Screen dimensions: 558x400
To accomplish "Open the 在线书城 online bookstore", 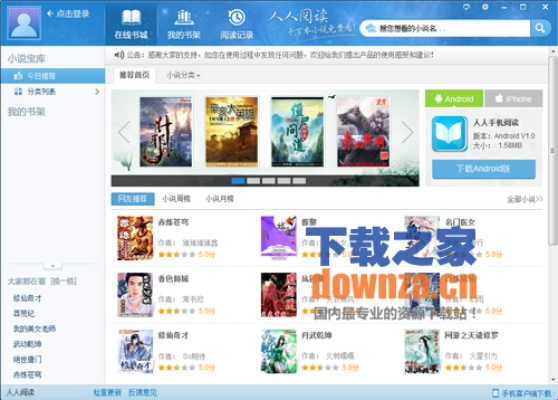I will point(131,24).
